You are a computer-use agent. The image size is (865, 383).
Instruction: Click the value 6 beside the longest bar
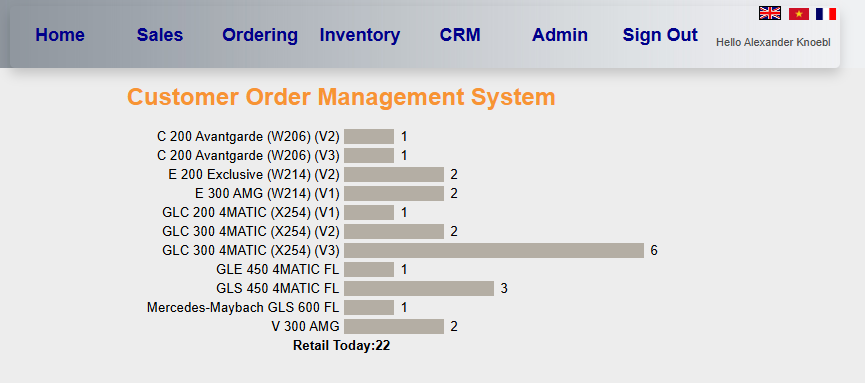click(x=654, y=251)
